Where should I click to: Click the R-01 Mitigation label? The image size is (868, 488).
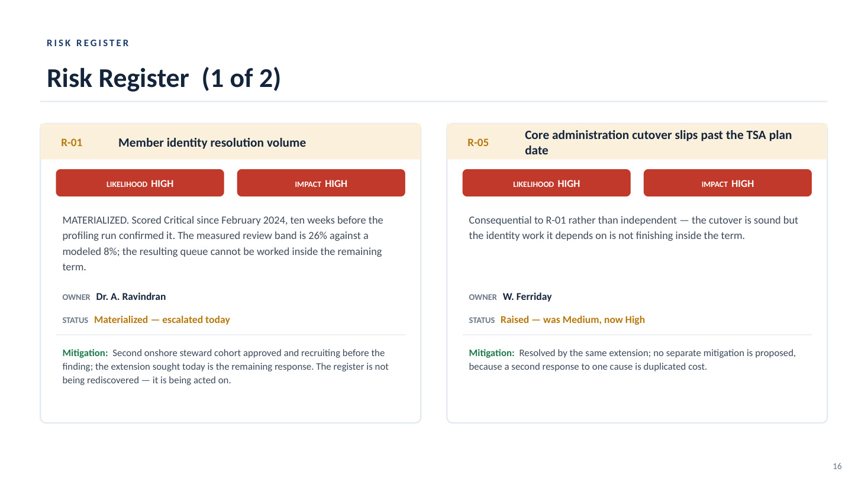tap(85, 353)
